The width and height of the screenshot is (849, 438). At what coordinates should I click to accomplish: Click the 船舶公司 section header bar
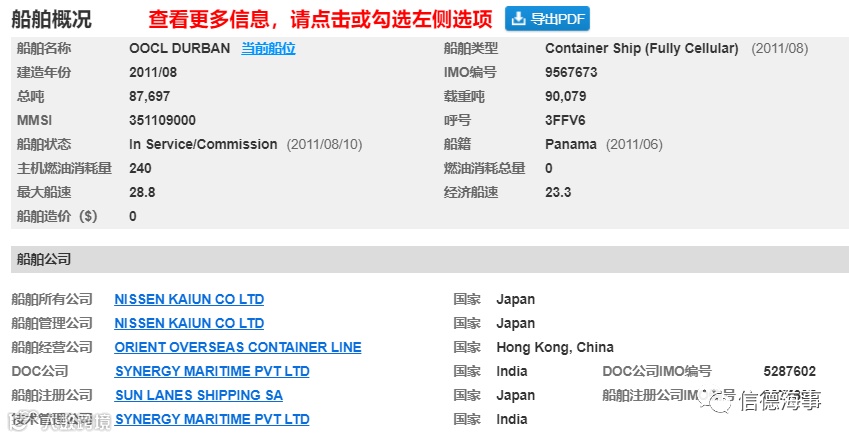430,259
